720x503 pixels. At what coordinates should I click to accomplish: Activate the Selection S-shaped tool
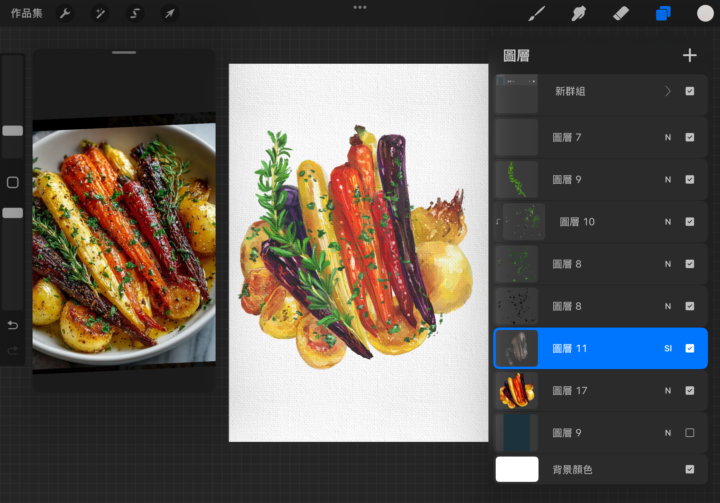(135, 13)
